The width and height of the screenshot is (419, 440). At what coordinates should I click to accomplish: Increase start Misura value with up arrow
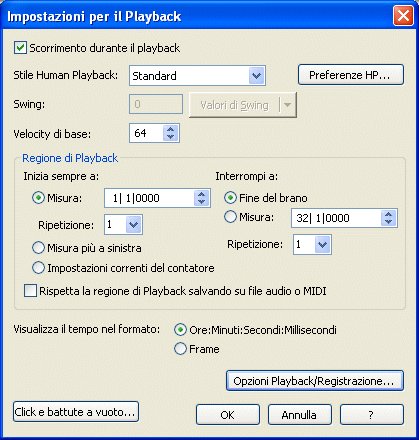[x=201, y=194]
